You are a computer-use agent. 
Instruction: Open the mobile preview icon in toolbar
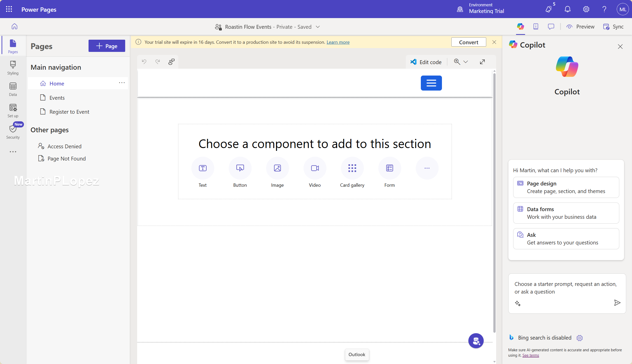(x=536, y=26)
